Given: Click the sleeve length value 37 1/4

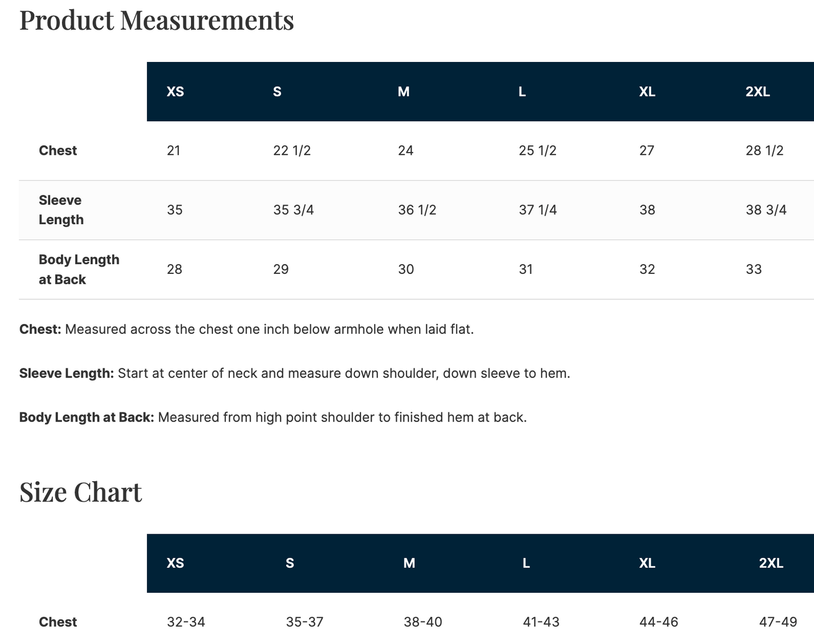Looking at the screenshot, I should [537, 210].
